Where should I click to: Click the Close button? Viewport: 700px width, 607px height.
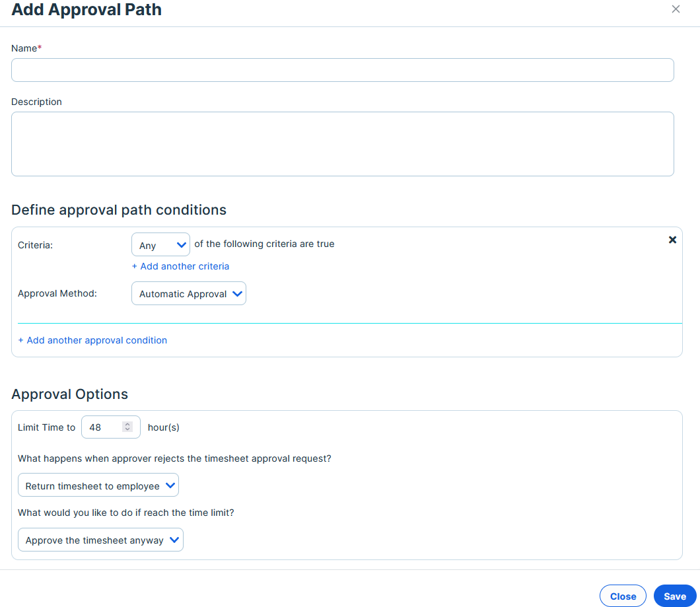(623, 596)
